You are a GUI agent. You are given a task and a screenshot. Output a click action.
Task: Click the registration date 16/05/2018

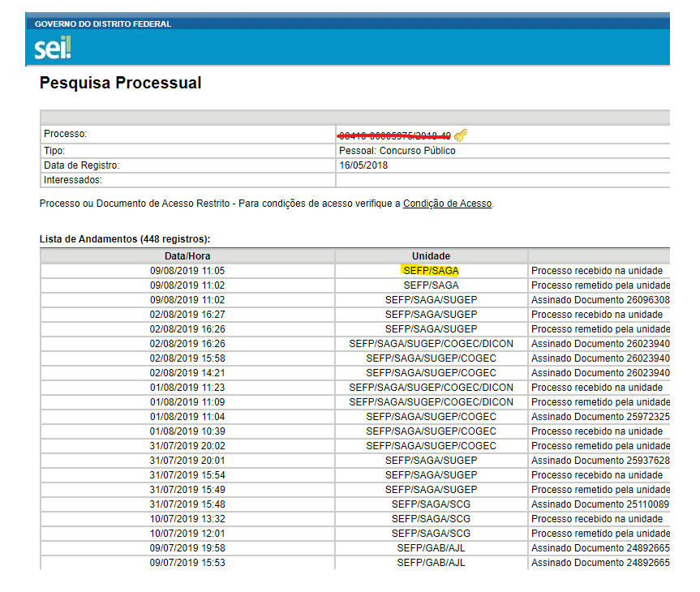tap(363, 165)
